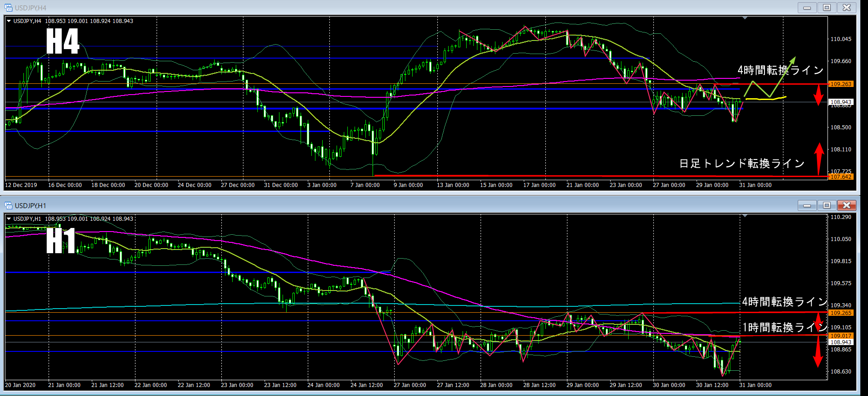Click the large 'H4' chart label

point(63,41)
